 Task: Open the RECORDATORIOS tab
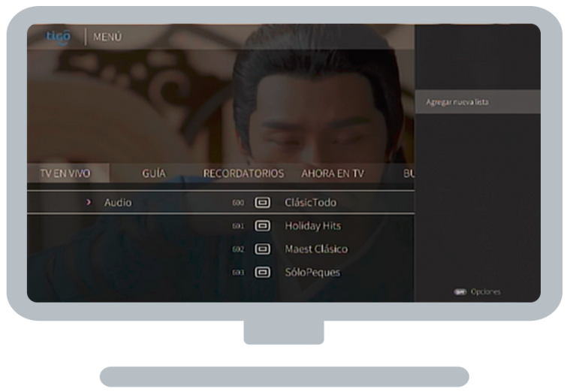click(x=243, y=173)
